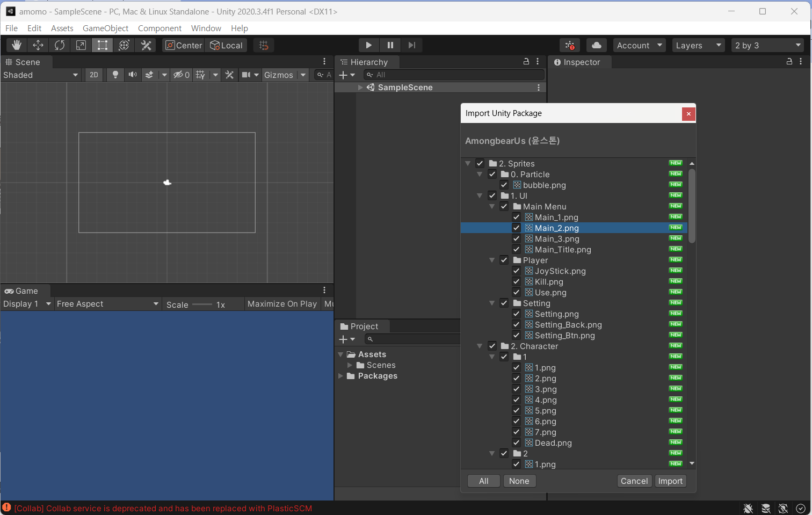This screenshot has height=515, width=812.
Task: Open 2 by 3 layout dropdown
Action: 767,45
